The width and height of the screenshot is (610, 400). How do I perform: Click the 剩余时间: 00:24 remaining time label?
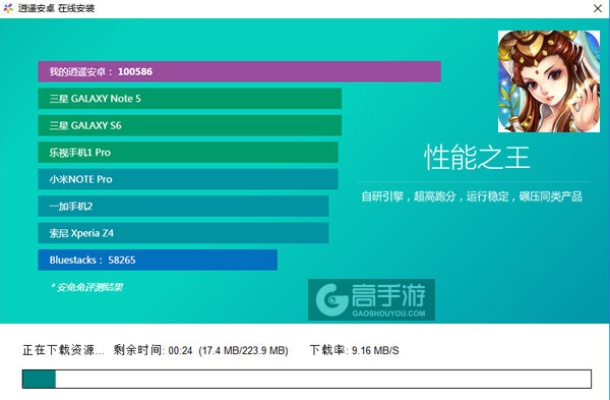pyautogui.click(x=153, y=350)
